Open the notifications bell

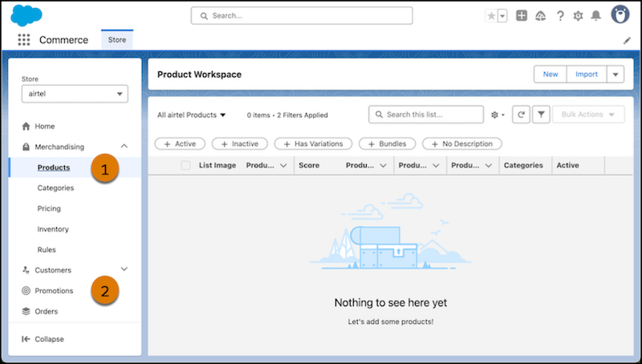595,16
